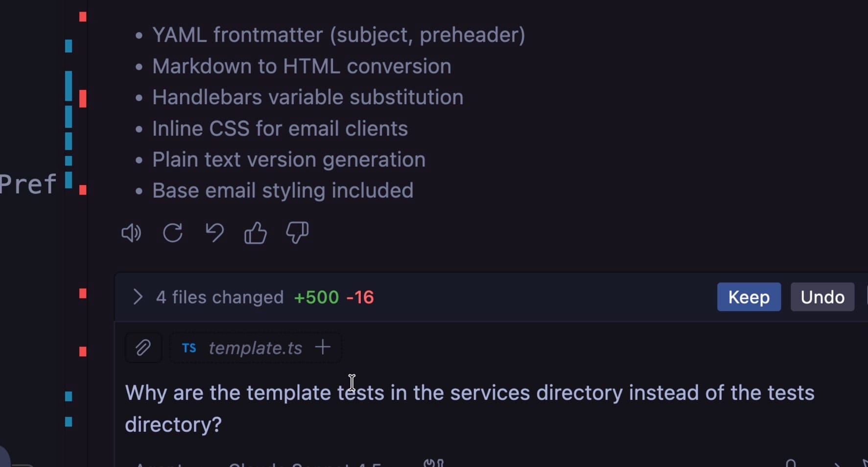Keep the applied changes
868x467 pixels.
pos(749,297)
